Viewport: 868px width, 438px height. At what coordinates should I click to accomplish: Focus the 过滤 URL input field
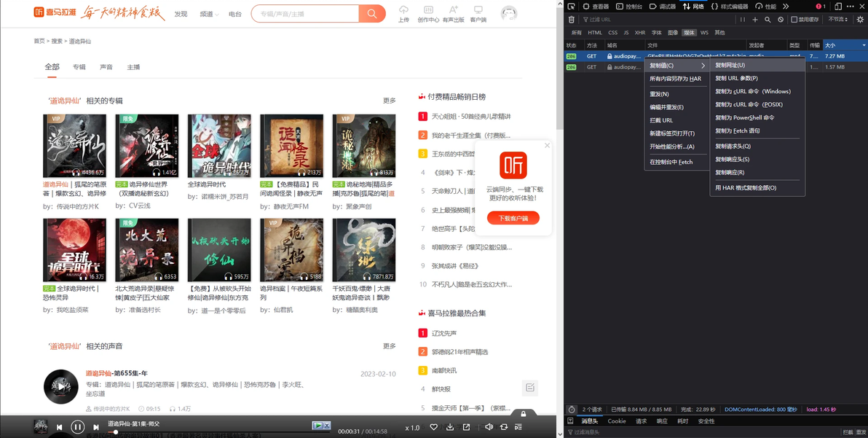(x=658, y=20)
